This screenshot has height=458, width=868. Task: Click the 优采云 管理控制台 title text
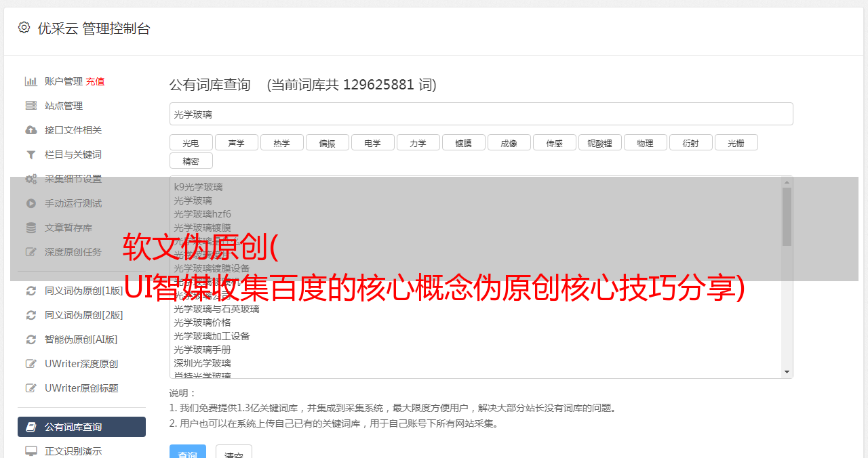[94, 28]
